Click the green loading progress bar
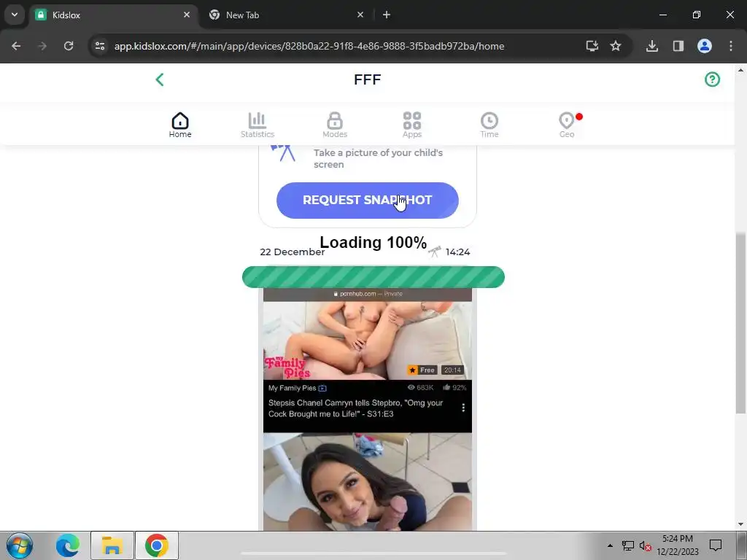Screen dimensions: 747x560 pos(373,277)
